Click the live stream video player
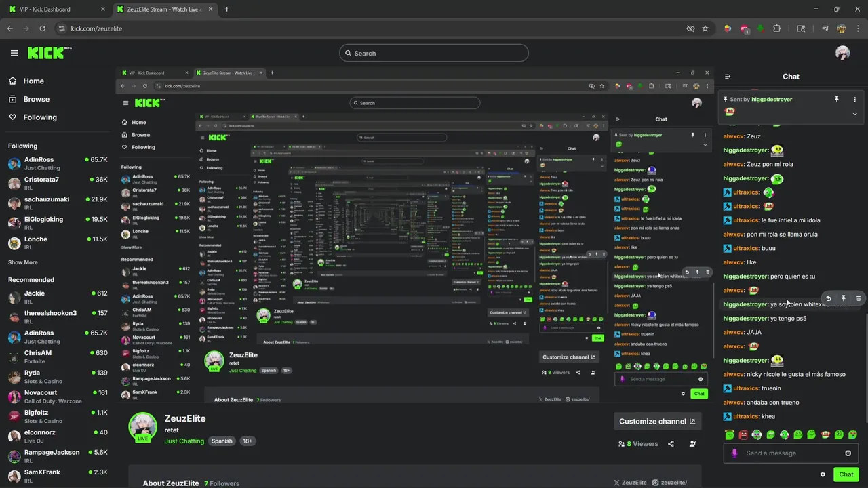868x488 pixels. pyautogui.click(x=414, y=236)
